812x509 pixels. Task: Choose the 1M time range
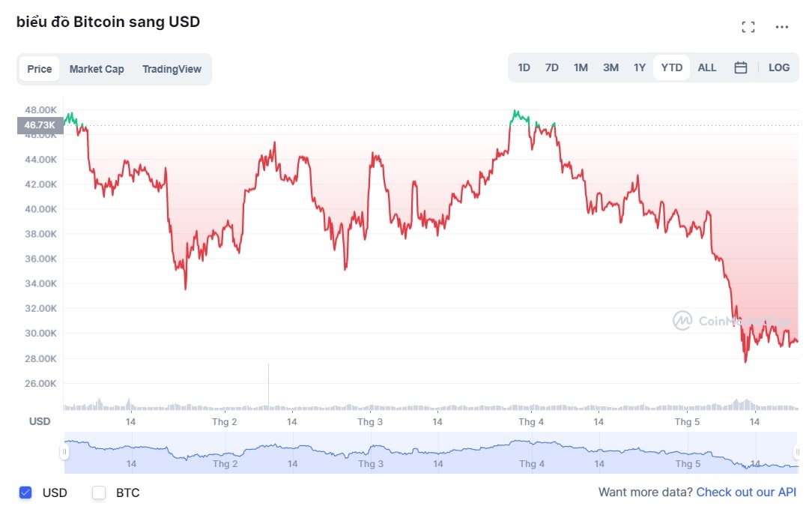click(581, 67)
